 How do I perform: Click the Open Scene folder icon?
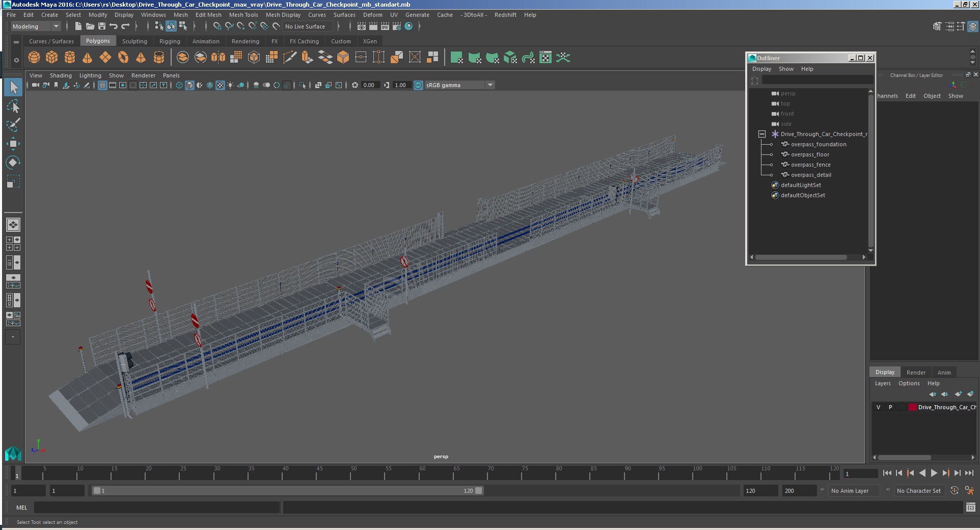90,26
